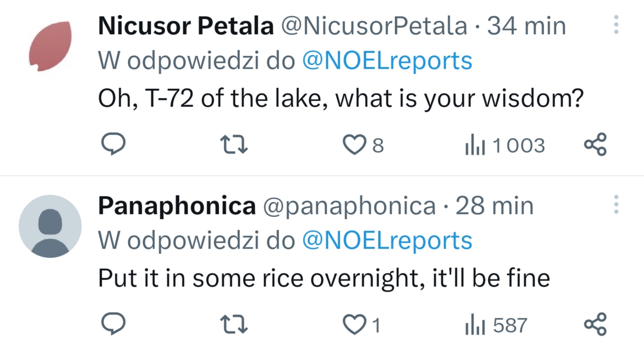Viewport: 644px width, 343px height.
Task: Share Panaphonica's tweet
Action: click(595, 325)
